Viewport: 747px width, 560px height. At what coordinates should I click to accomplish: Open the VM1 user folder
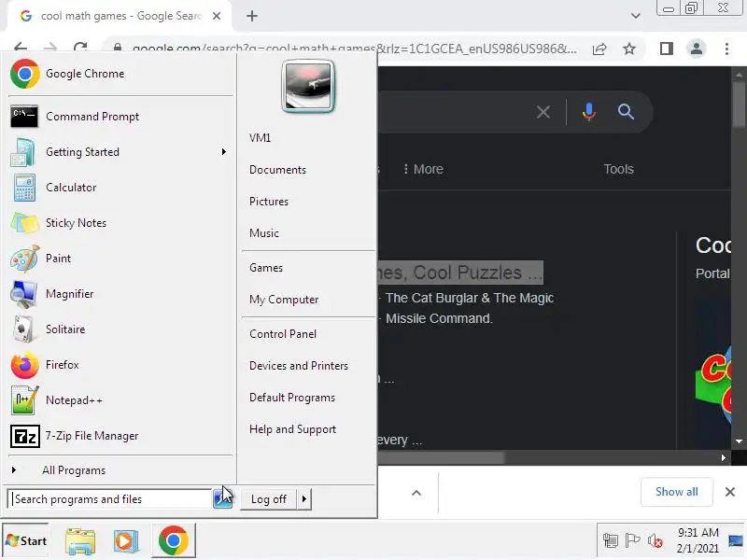tap(261, 138)
